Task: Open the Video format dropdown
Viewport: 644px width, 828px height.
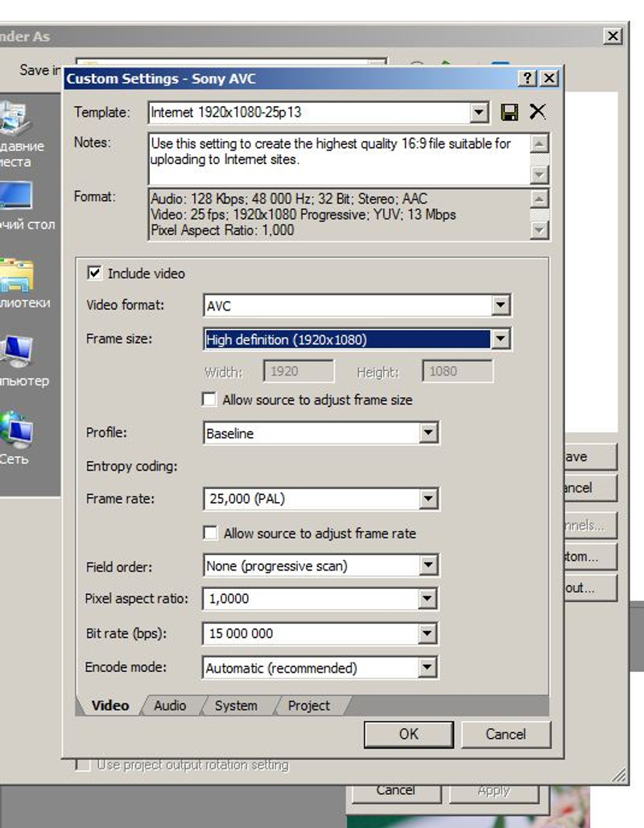Action: (x=500, y=305)
